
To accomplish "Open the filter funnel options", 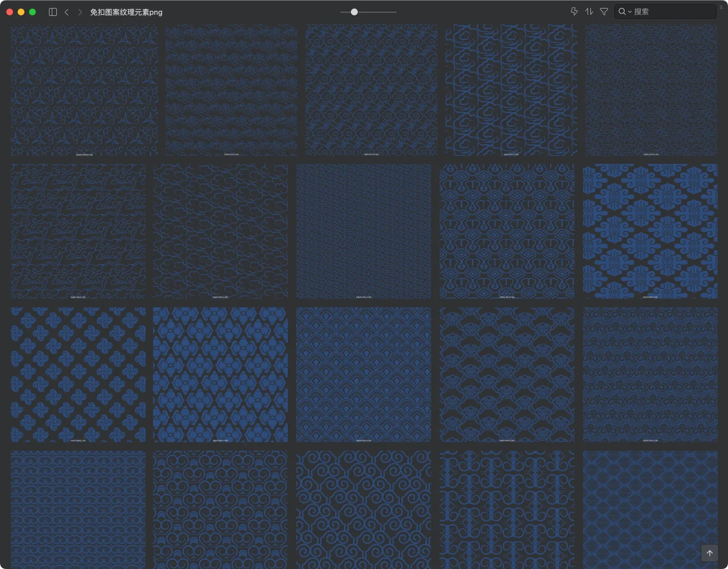I will point(604,11).
